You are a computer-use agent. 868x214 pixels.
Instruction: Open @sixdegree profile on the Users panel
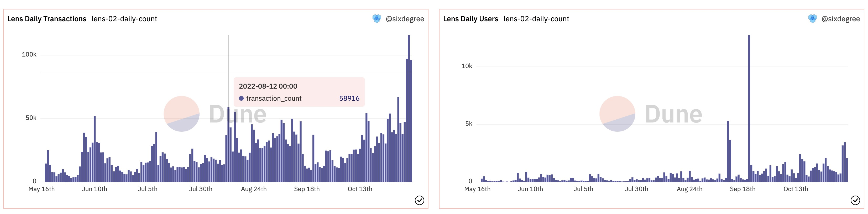click(841, 19)
